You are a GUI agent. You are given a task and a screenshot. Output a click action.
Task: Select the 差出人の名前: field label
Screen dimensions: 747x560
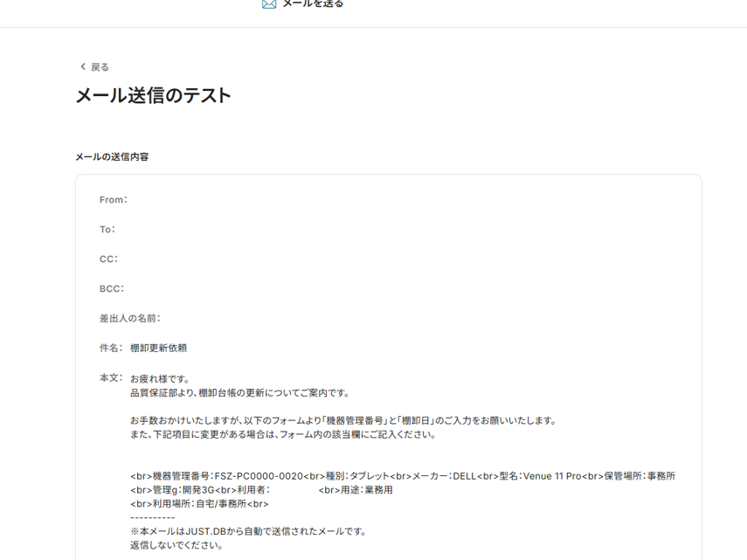(x=130, y=319)
